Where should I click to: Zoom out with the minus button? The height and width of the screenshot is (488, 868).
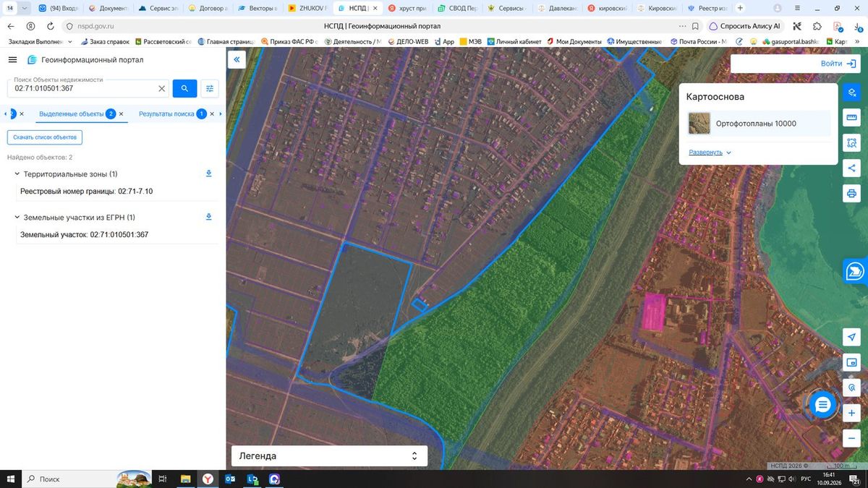click(x=852, y=438)
